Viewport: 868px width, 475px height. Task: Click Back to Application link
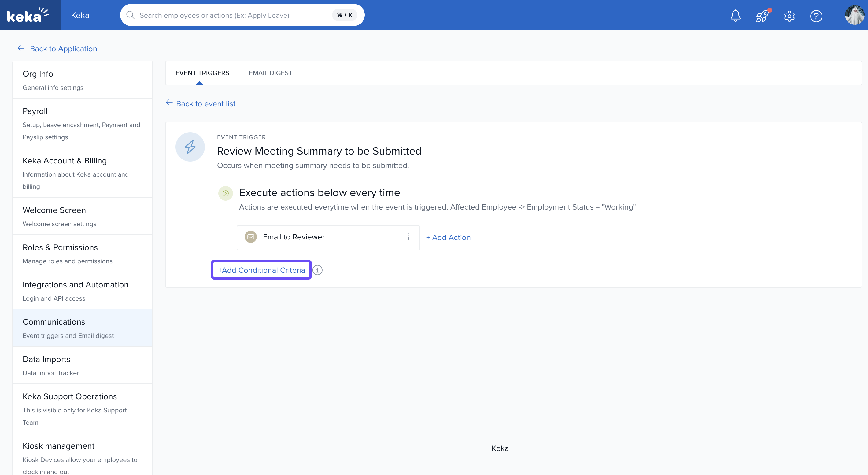63,49
